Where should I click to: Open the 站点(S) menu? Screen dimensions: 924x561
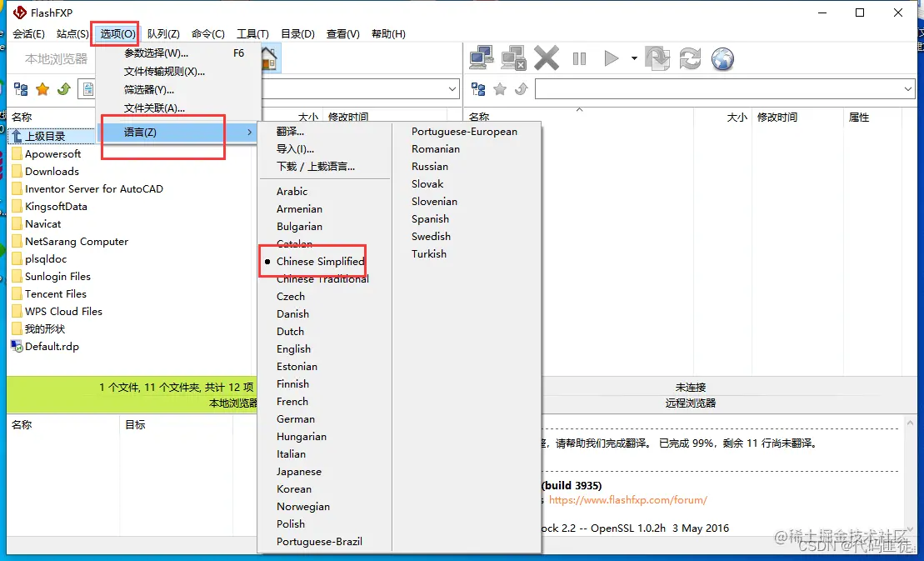72,33
